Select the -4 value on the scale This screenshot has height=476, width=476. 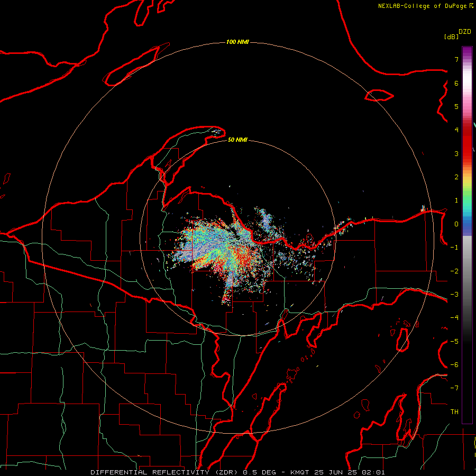[x=454, y=318]
